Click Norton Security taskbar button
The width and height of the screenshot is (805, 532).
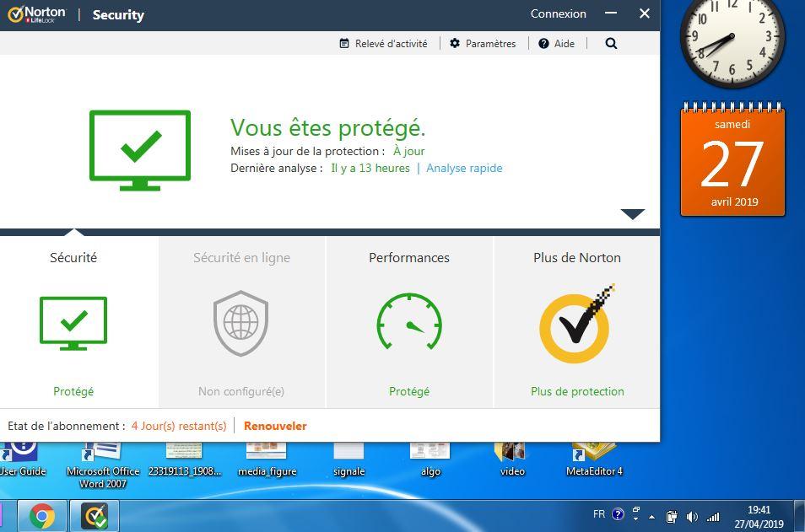pos(94,516)
